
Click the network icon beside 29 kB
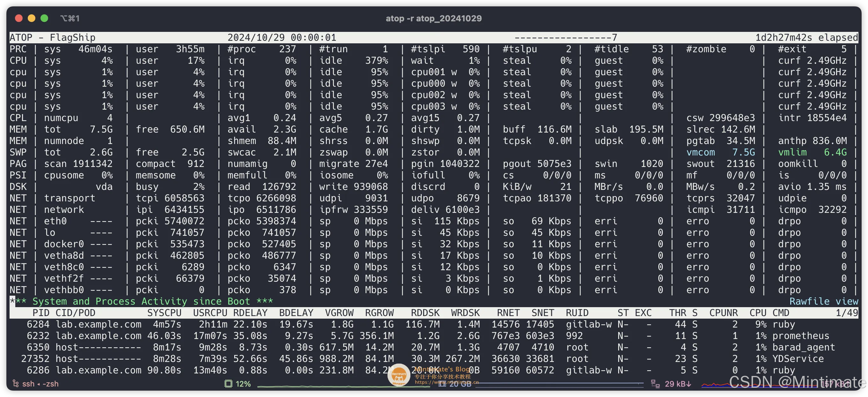click(x=655, y=384)
